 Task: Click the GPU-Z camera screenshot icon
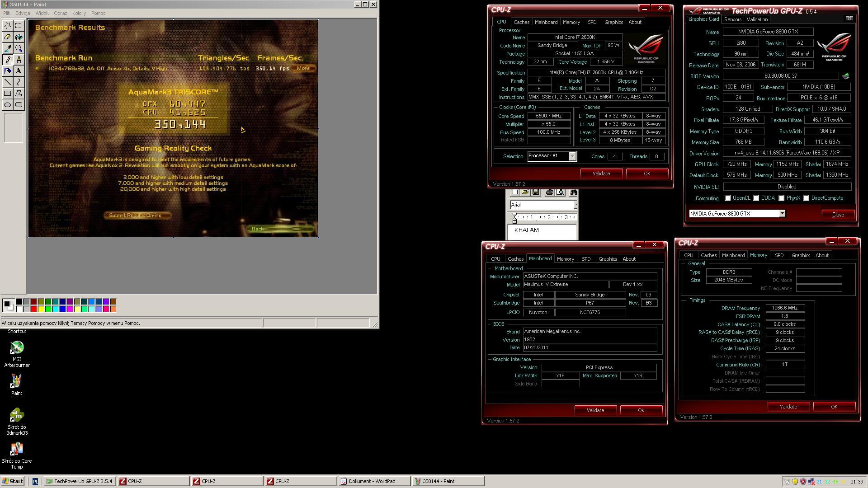click(x=849, y=19)
